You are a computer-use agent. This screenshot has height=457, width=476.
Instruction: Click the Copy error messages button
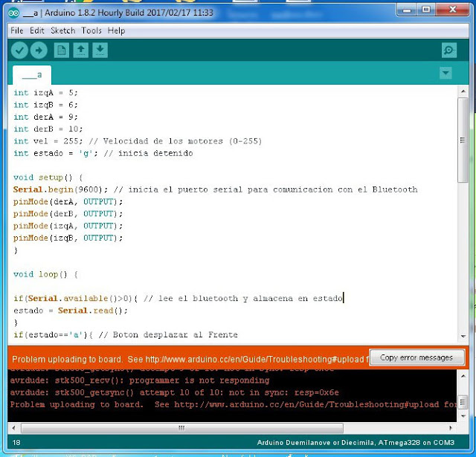click(416, 357)
